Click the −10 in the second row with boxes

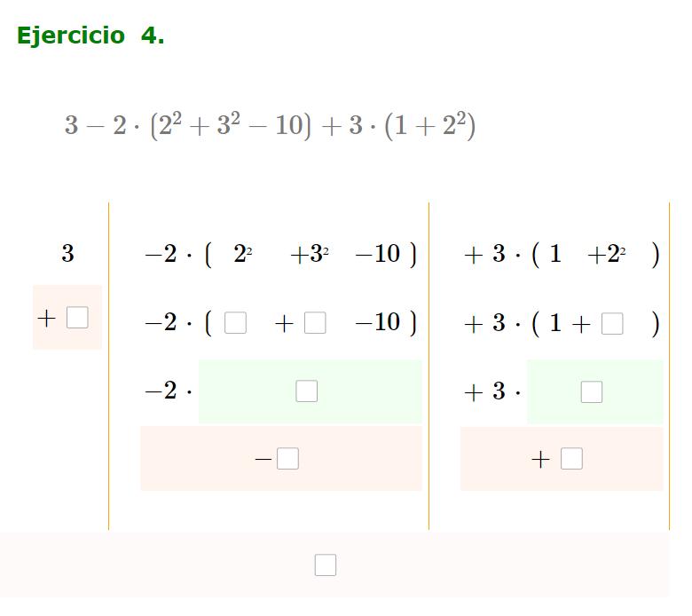pyautogui.click(x=378, y=322)
